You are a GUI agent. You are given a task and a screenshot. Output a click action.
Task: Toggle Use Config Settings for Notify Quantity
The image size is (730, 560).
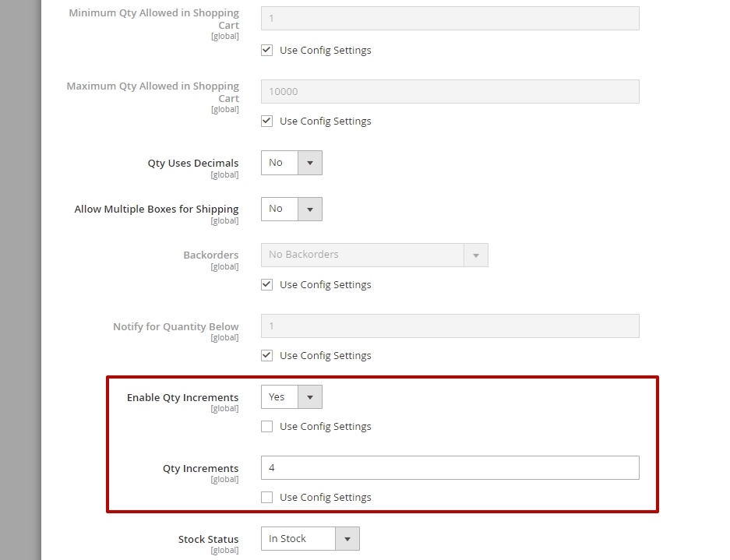pyautogui.click(x=266, y=356)
